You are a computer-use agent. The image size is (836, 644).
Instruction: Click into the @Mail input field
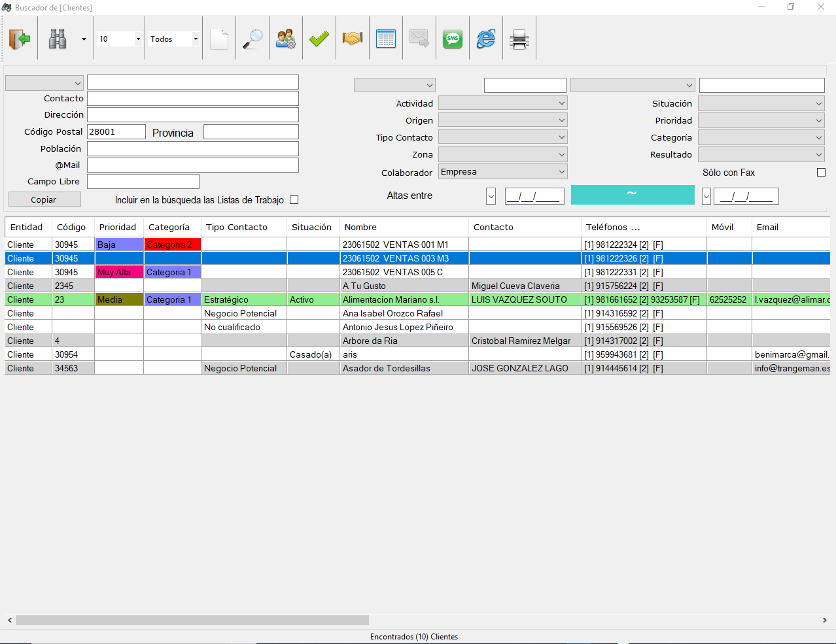(x=193, y=165)
